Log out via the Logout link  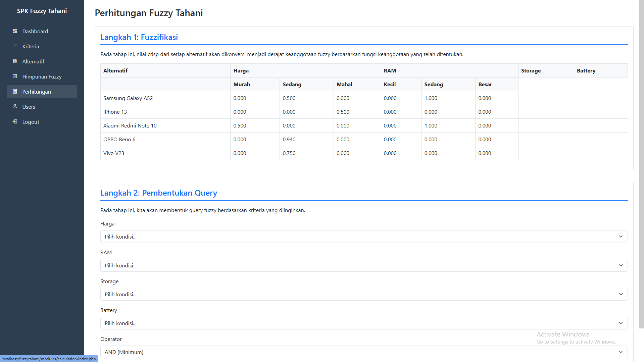click(x=42, y=122)
